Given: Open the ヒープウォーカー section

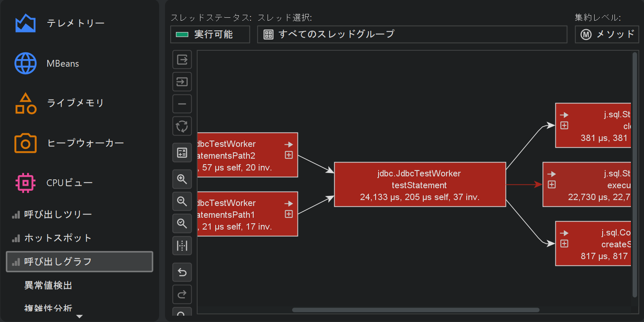Looking at the screenshot, I should pos(85,143).
